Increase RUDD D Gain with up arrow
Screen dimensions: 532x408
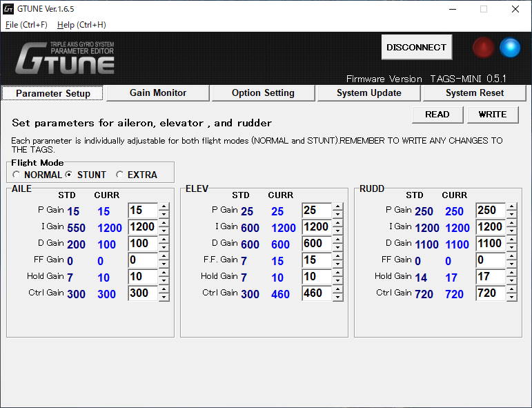pyautogui.click(x=511, y=240)
